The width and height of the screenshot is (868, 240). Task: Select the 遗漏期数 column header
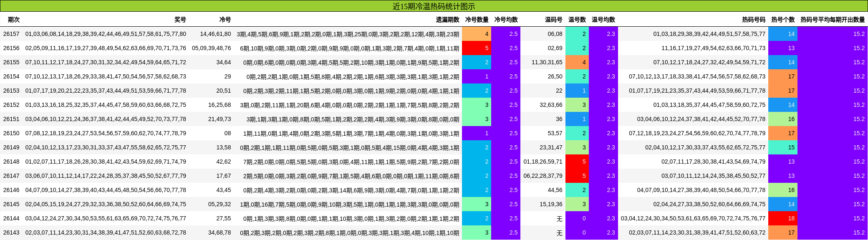[x=447, y=20]
